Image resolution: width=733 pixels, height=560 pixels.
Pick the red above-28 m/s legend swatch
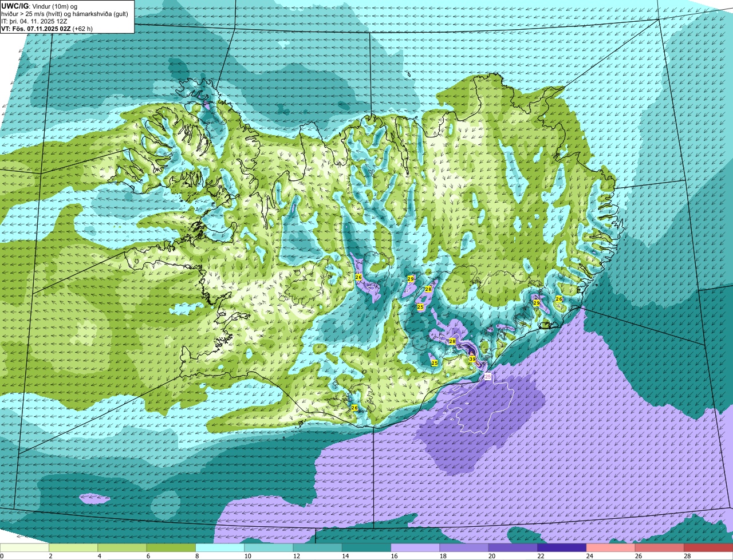click(x=709, y=547)
